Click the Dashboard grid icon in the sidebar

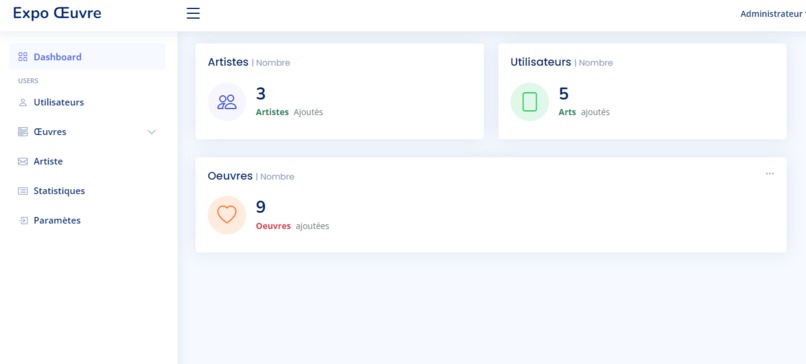click(23, 57)
